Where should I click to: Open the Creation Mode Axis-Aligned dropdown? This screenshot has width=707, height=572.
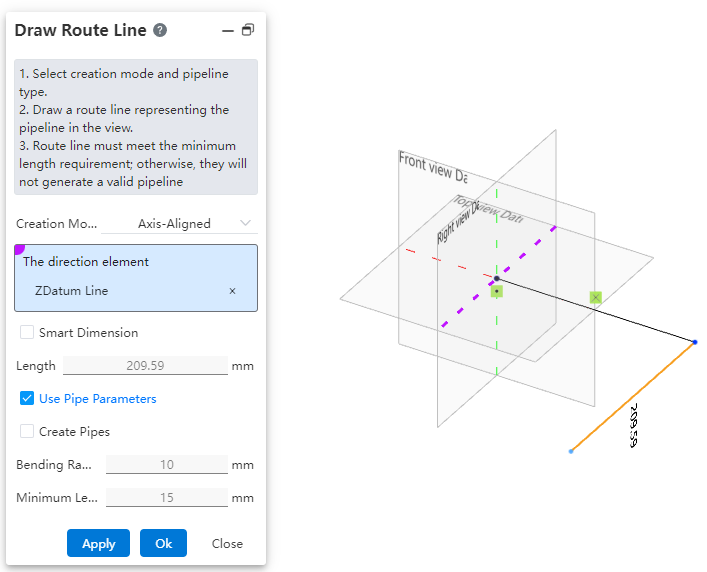pos(180,223)
